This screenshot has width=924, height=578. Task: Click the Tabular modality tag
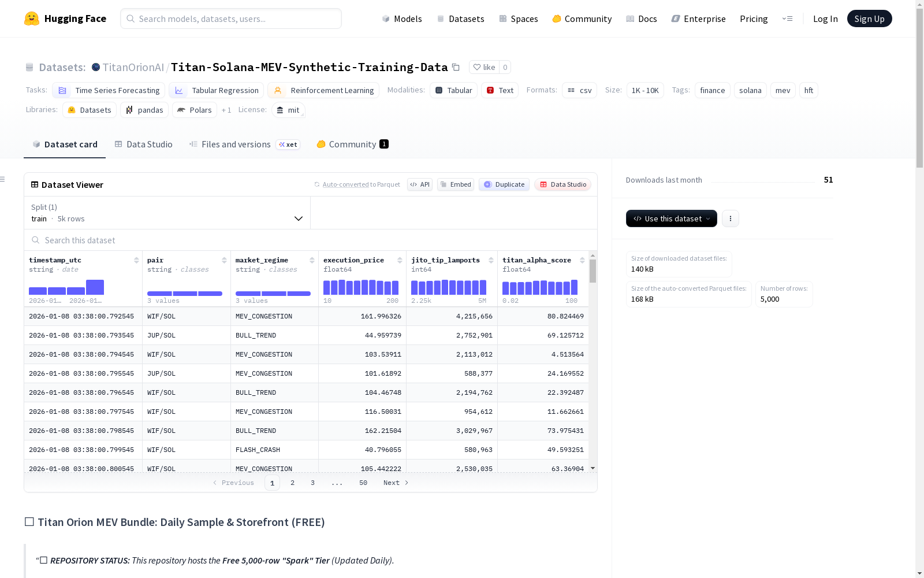point(453,90)
